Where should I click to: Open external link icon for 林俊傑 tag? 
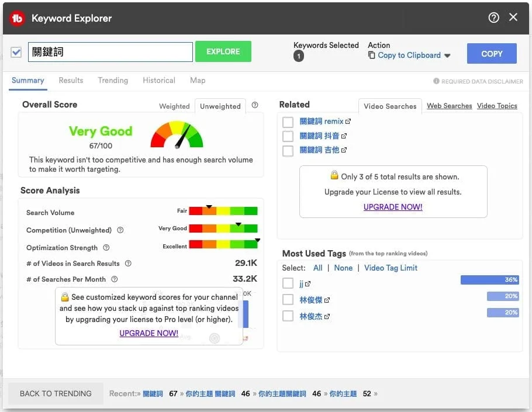pyautogui.click(x=327, y=300)
